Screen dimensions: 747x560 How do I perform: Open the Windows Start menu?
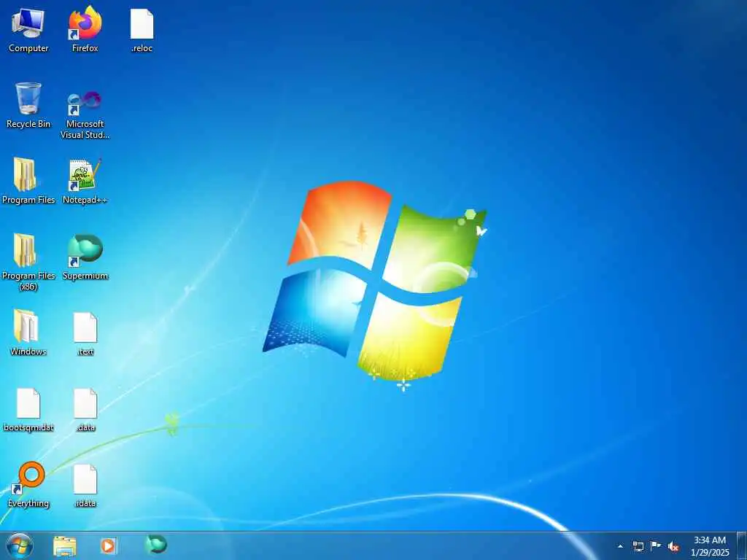(x=20, y=545)
